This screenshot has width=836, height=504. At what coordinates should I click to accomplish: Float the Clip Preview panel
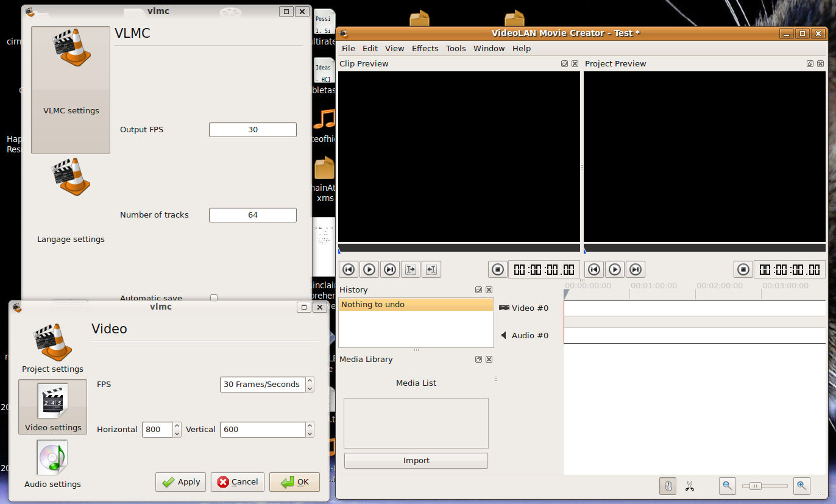[x=564, y=64]
